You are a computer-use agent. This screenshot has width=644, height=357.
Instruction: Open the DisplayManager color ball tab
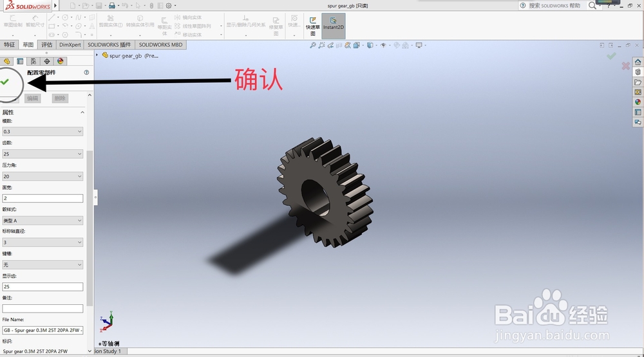[x=61, y=61]
